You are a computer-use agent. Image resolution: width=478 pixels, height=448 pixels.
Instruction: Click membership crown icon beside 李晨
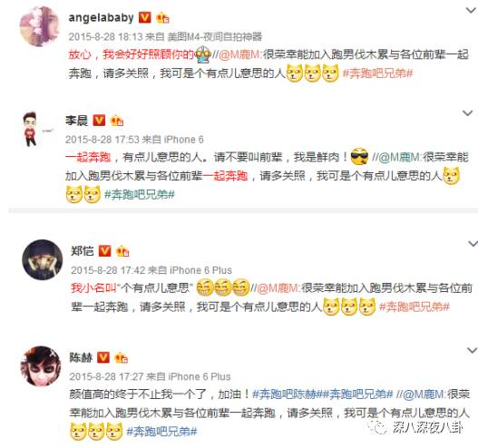pos(116,121)
